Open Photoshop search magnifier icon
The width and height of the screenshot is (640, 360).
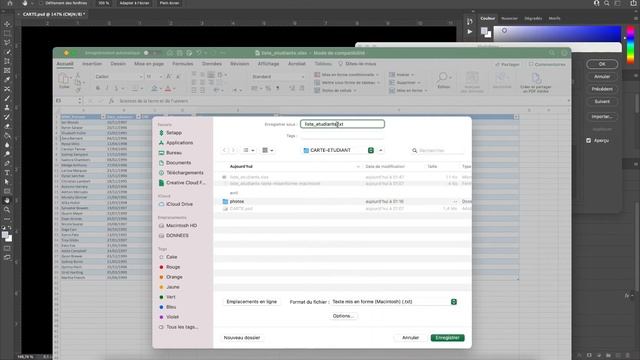(607, 3)
